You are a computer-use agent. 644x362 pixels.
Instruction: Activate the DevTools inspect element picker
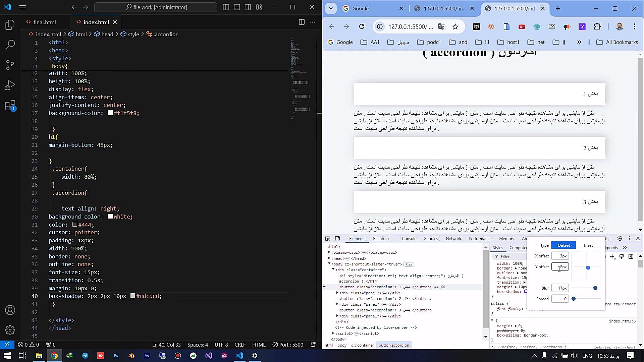pyautogui.click(x=328, y=238)
